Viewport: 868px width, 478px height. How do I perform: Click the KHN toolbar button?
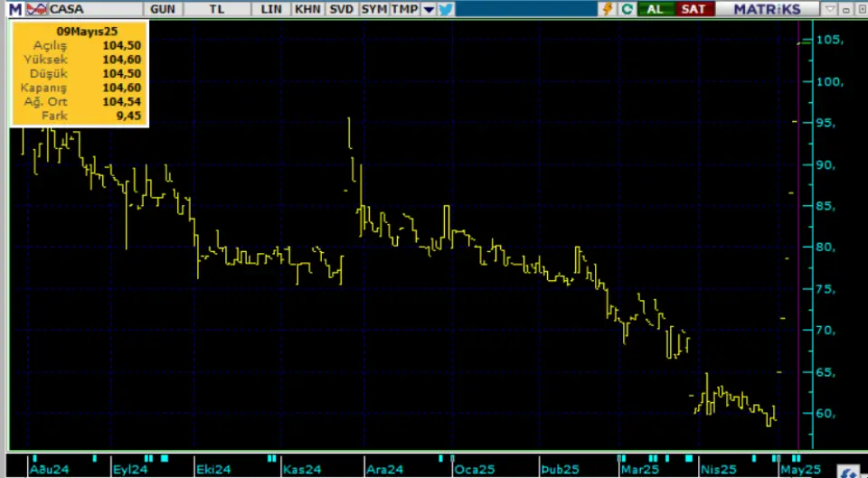(307, 9)
